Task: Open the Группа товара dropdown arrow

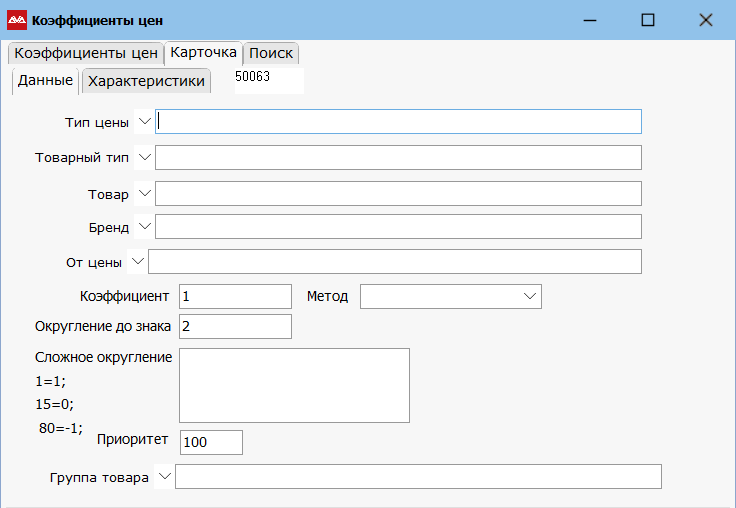Action: 164,477
